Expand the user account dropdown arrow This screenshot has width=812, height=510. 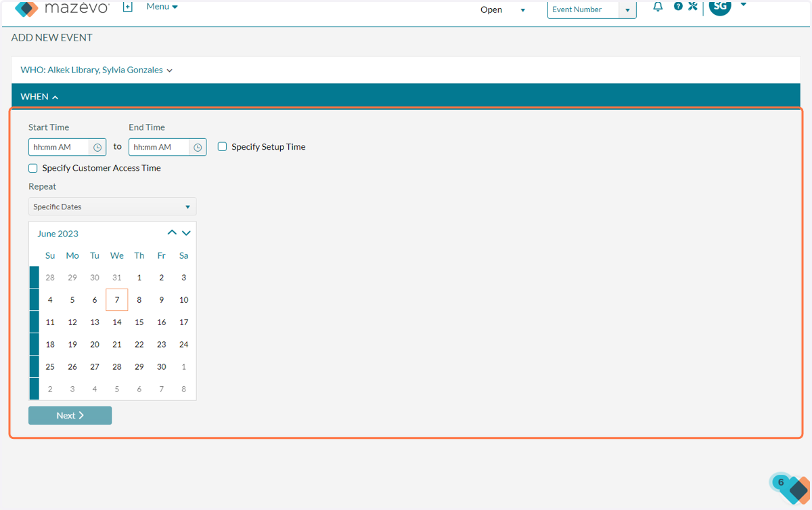tap(744, 5)
